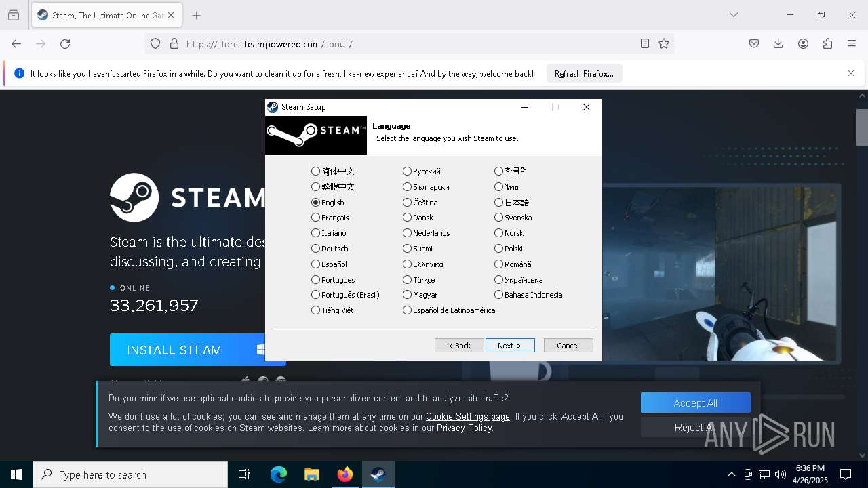Switch to Steam browser tab

pyautogui.click(x=106, y=15)
